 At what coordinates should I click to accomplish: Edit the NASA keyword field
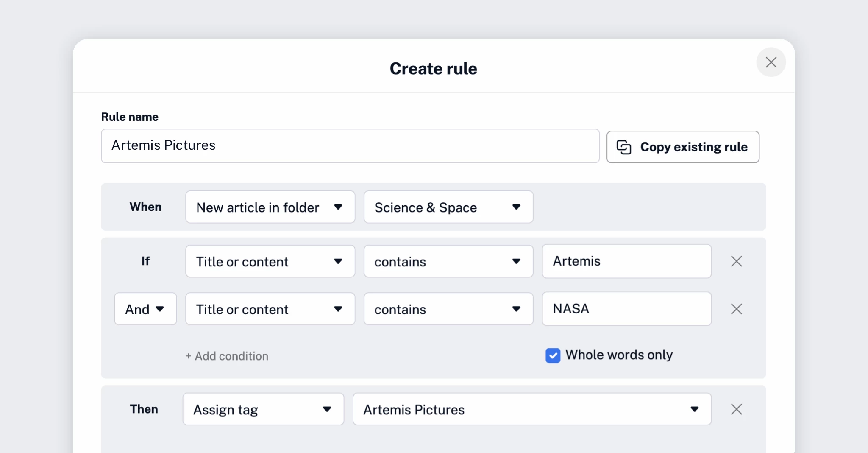pyautogui.click(x=626, y=309)
